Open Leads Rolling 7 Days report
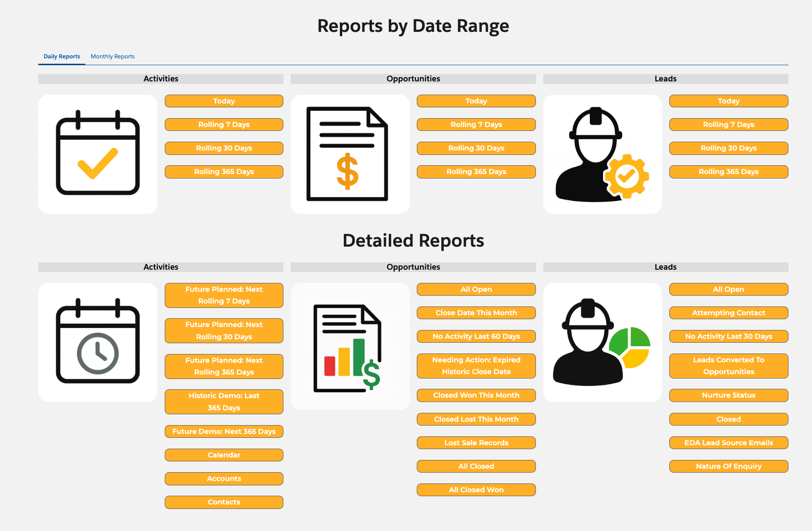 pyautogui.click(x=729, y=125)
